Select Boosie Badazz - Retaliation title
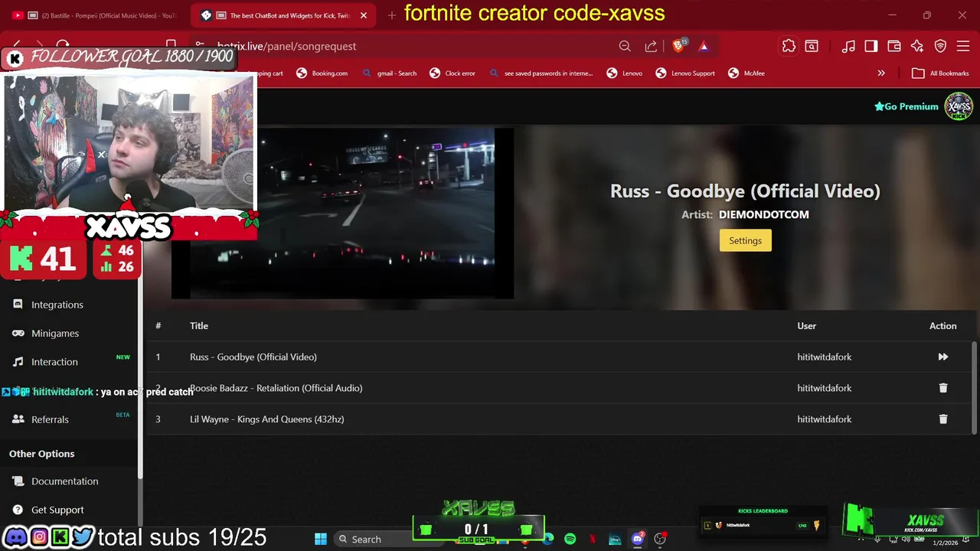The image size is (980, 551). tap(276, 388)
